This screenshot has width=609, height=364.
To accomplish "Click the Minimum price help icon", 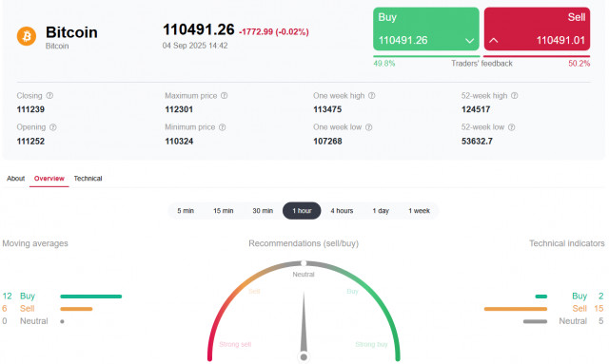I will (x=222, y=127).
